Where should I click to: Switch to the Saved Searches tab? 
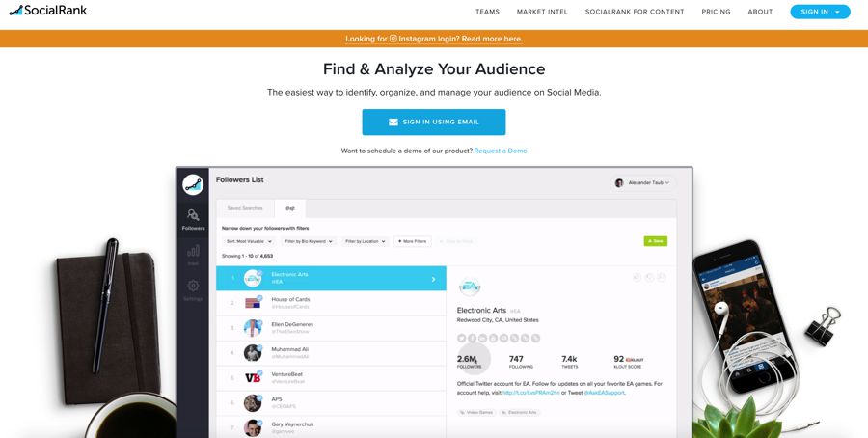click(x=245, y=208)
